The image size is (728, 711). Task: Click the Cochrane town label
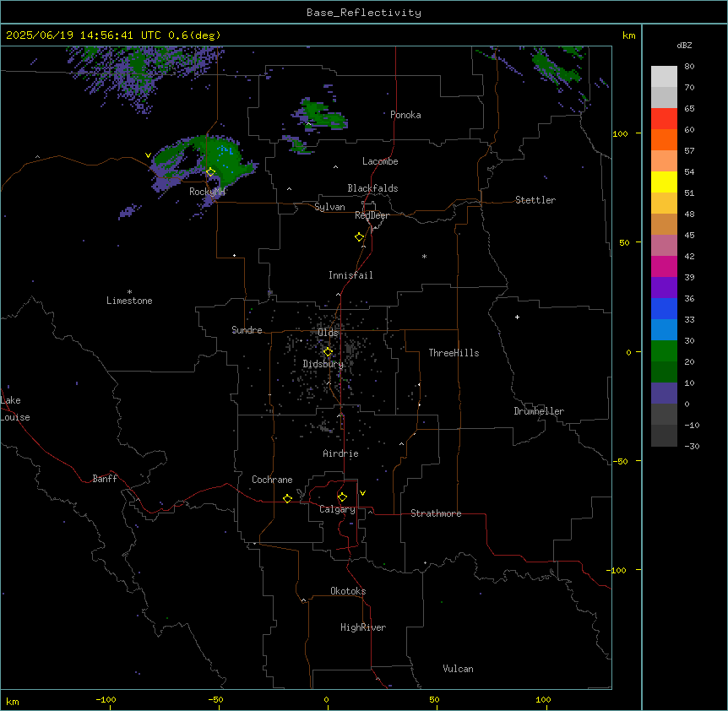coord(272,480)
